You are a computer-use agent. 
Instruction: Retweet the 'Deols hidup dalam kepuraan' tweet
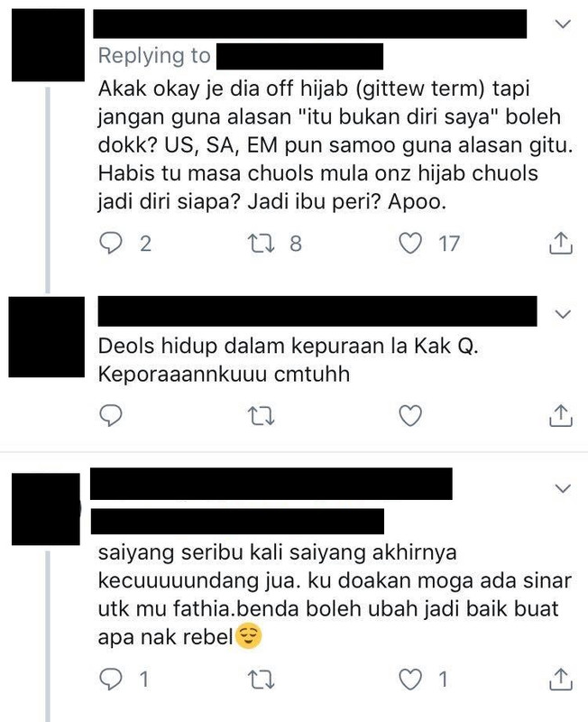261,416
